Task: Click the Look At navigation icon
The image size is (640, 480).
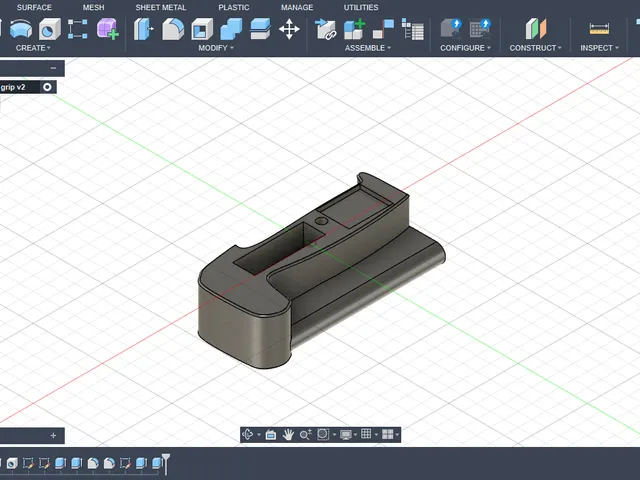Action: [271, 435]
